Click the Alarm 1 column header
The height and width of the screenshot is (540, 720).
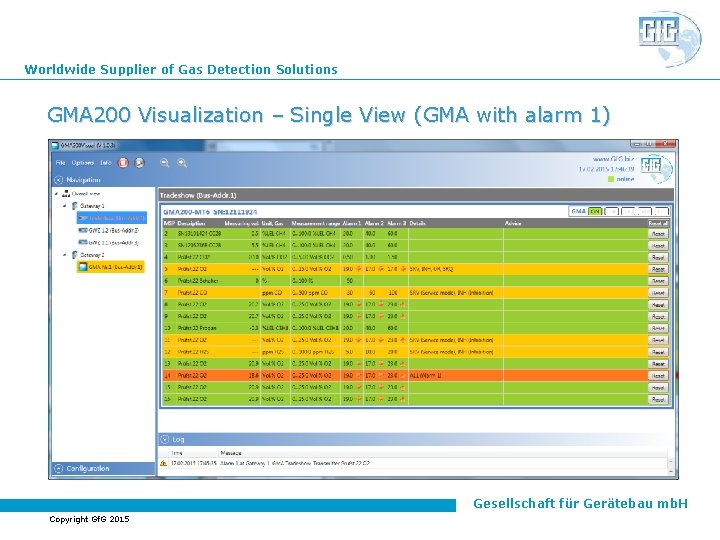tap(352, 223)
